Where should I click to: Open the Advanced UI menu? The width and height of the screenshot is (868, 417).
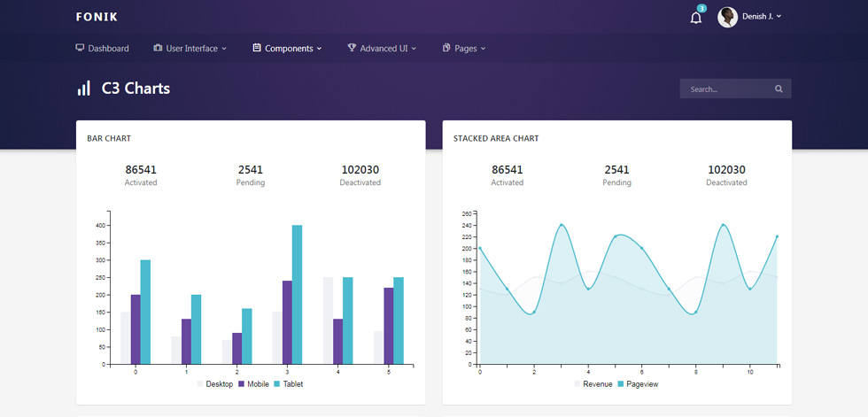[382, 48]
